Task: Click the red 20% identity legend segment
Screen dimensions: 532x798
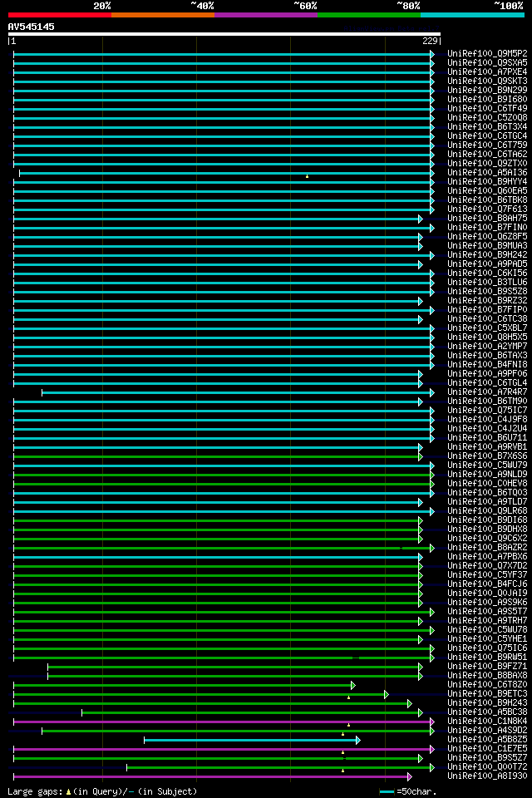Action: [x=60, y=15]
